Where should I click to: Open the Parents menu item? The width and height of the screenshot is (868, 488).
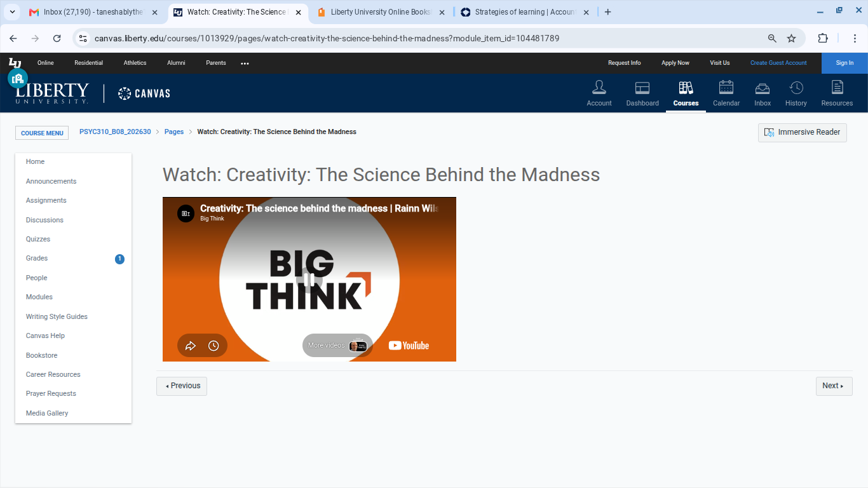point(216,63)
